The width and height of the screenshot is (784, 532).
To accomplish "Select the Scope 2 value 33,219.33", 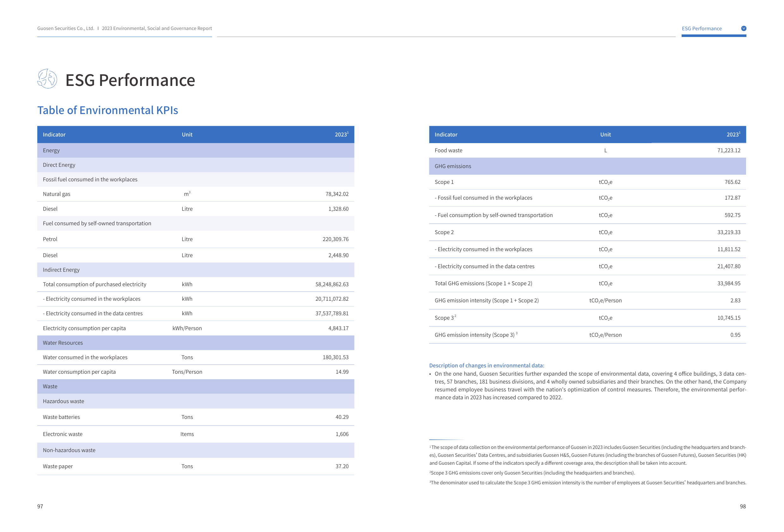I will tap(729, 233).
